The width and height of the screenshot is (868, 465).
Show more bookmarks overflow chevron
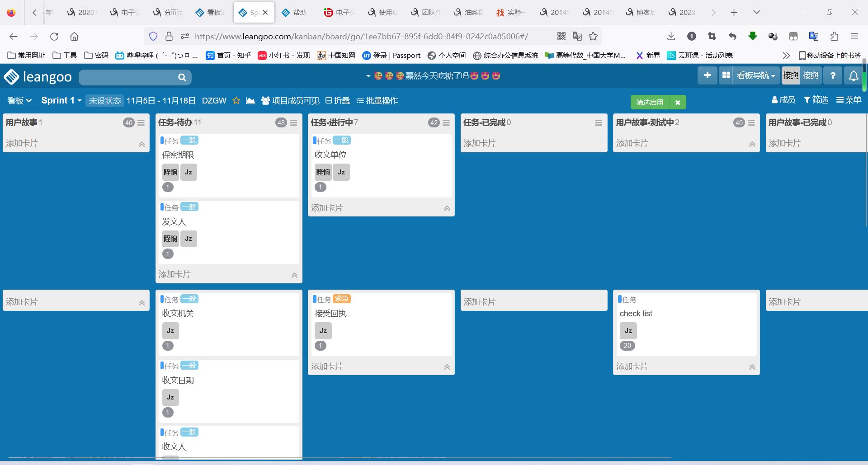click(787, 56)
